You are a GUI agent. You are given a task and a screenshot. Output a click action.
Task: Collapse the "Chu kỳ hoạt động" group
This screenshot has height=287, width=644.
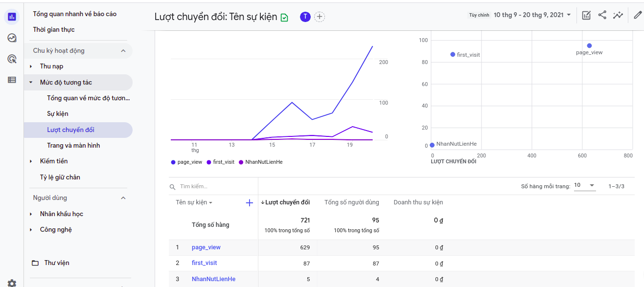click(123, 51)
